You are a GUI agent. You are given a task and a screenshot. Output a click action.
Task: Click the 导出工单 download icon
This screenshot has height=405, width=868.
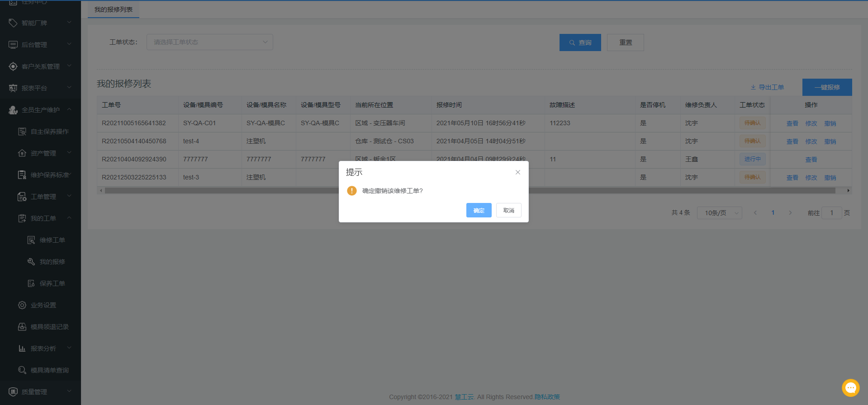tap(753, 87)
